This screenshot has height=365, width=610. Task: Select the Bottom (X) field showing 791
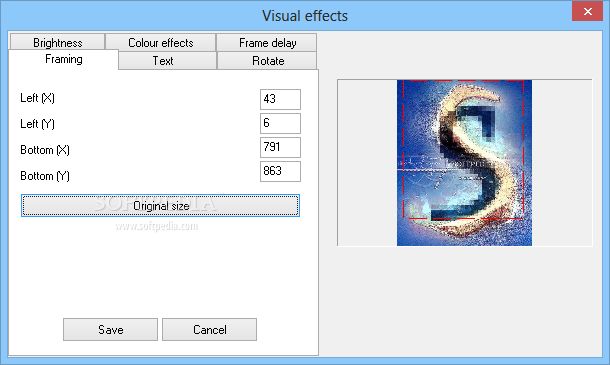pos(280,147)
